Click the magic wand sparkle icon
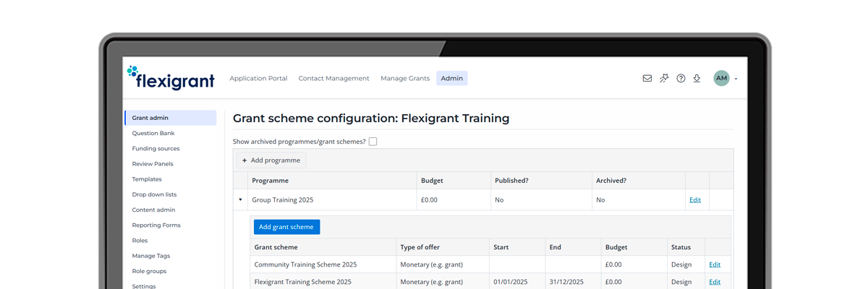 664,79
